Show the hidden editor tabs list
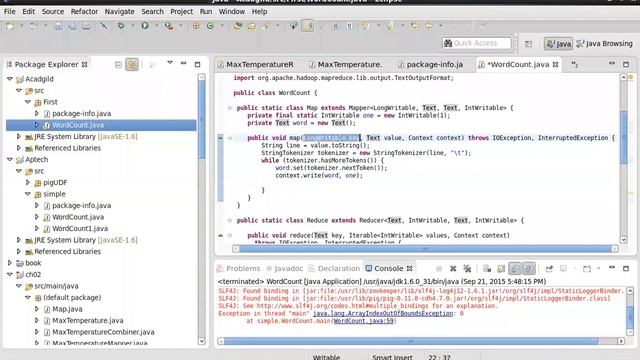This screenshot has height=360, width=640. 575,64
